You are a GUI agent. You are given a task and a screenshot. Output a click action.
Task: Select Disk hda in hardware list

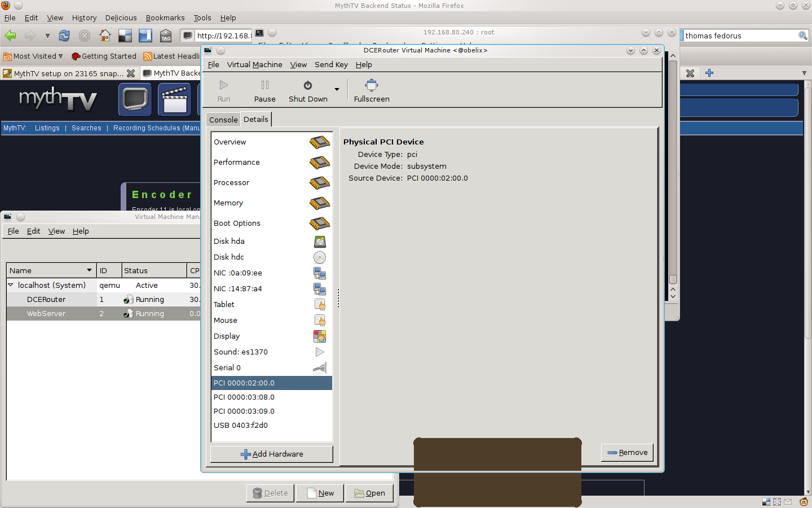click(x=271, y=242)
